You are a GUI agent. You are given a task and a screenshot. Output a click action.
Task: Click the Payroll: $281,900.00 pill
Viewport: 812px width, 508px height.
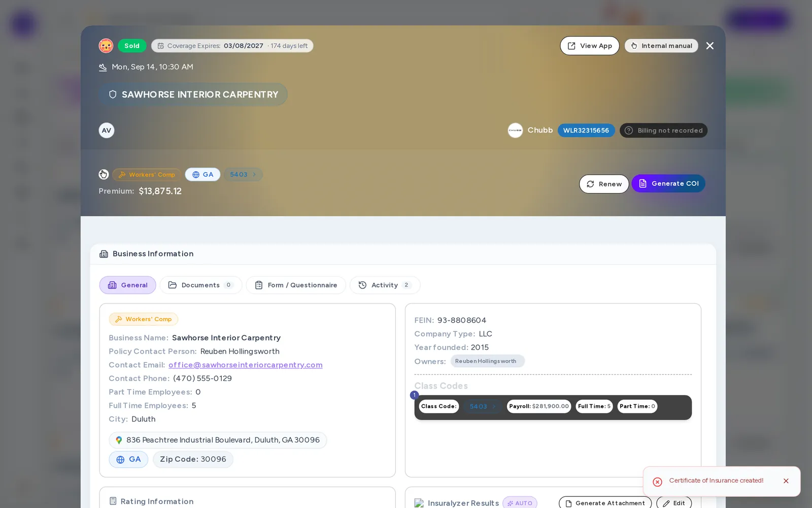[539, 406]
